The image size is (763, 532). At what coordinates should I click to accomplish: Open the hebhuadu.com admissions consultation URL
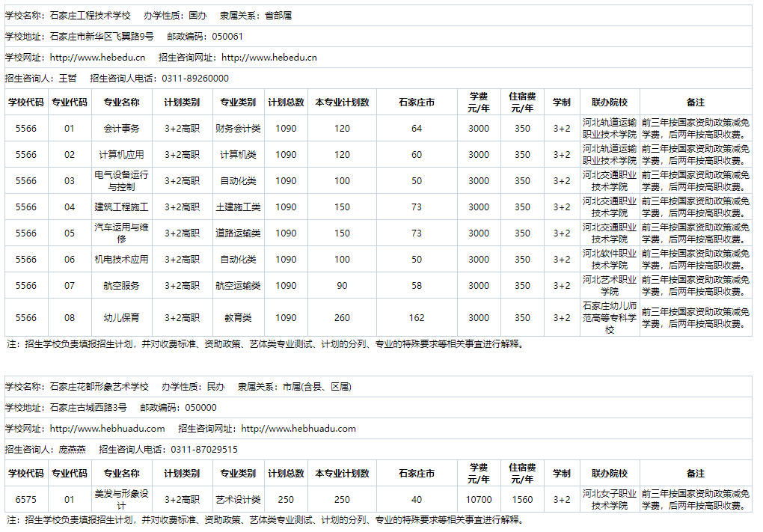[x=298, y=429]
